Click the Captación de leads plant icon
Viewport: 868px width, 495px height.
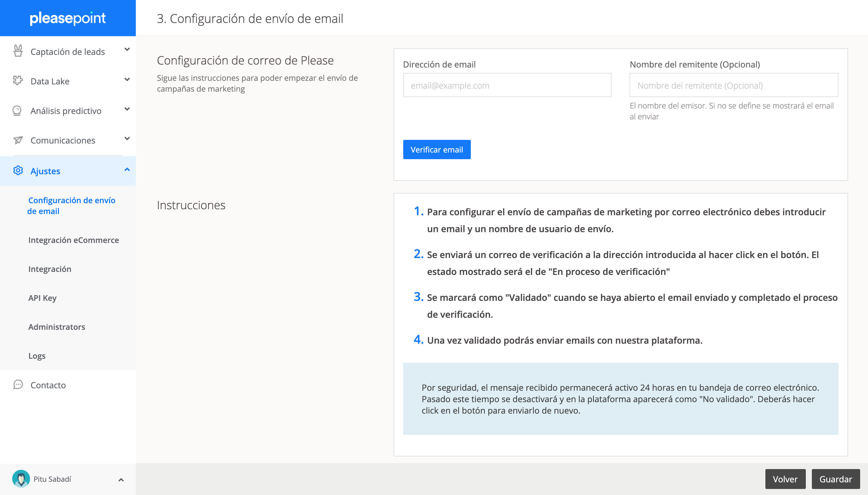(18, 51)
